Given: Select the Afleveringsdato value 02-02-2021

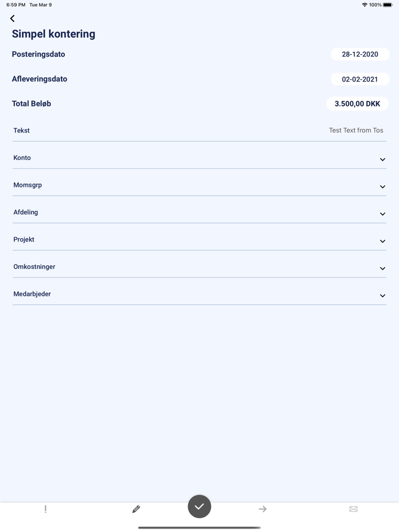Looking at the screenshot, I should [360, 79].
